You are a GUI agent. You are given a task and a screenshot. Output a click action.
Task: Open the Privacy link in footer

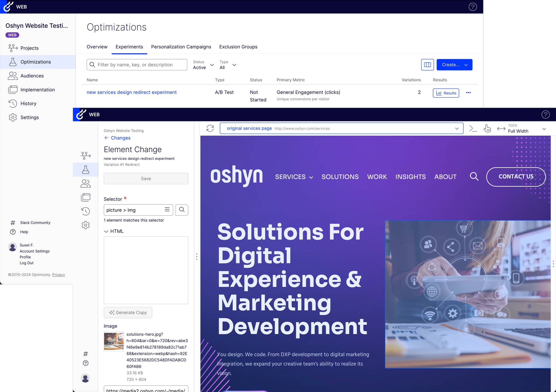[x=58, y=275]
